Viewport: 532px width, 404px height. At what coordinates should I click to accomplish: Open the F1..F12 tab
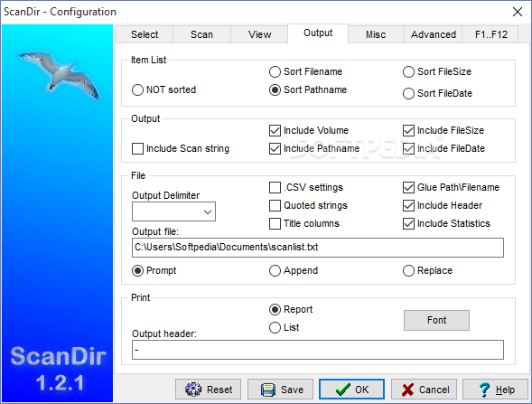click(x=491, y=34)
